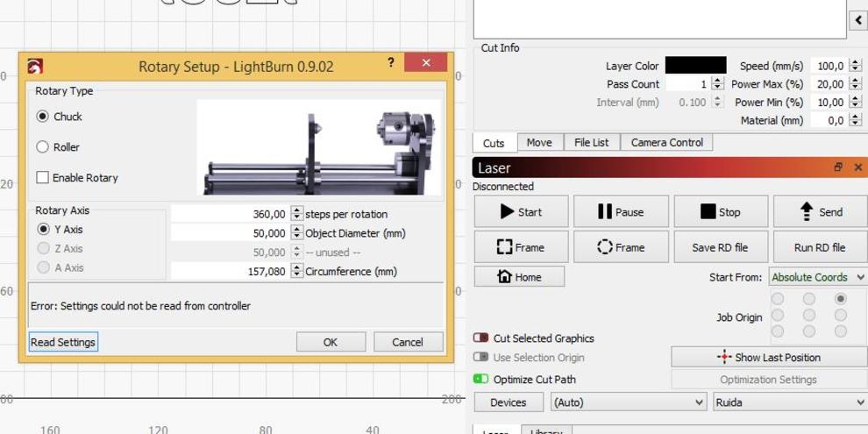
Task: Click disabled Optimization Settings button
Action: [x=769, y=380]
